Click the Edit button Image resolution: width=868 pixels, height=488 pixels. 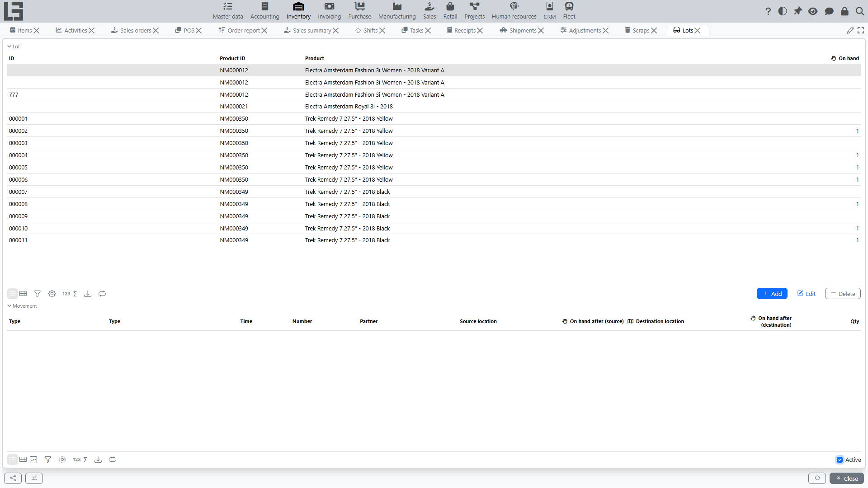(x=807, y=294)
